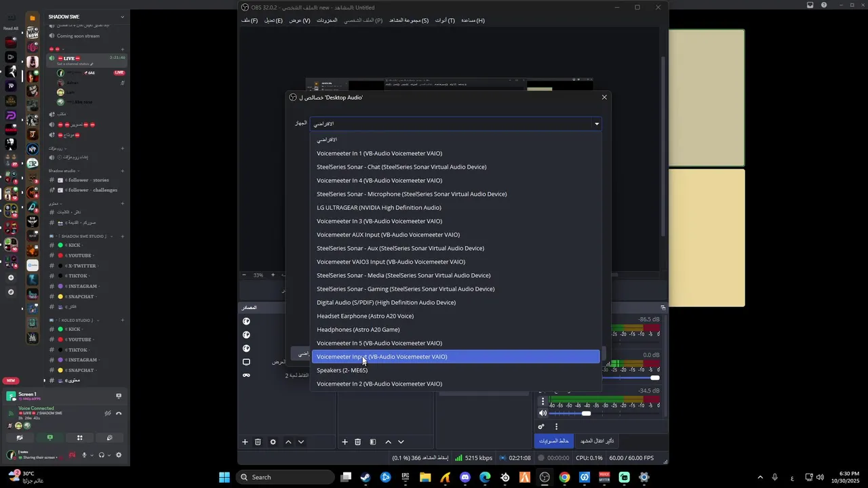Select Digital Audio (S/PDIF) device
This screenshot has height=488, width=868.
[456, 302]
